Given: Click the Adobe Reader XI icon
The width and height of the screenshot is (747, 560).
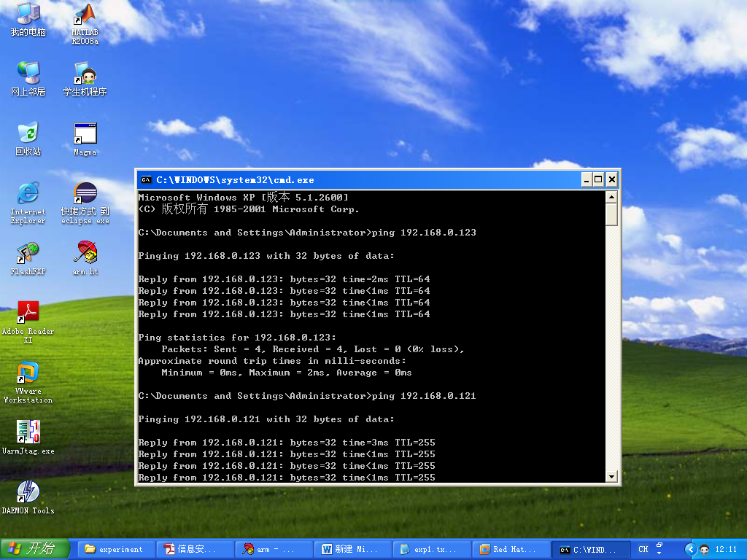Looking at the screenshot, I should coord(28,322).
